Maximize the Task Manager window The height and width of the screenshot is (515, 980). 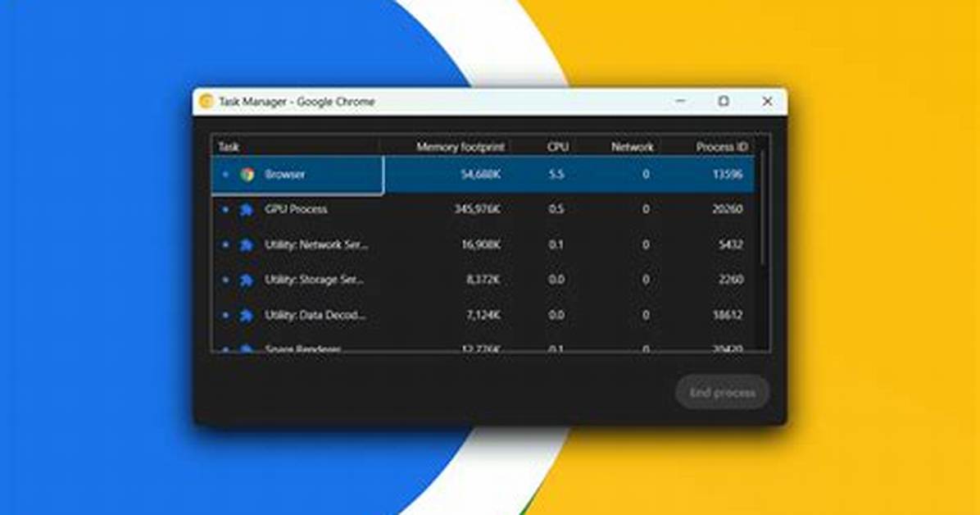tap(724, 102)
